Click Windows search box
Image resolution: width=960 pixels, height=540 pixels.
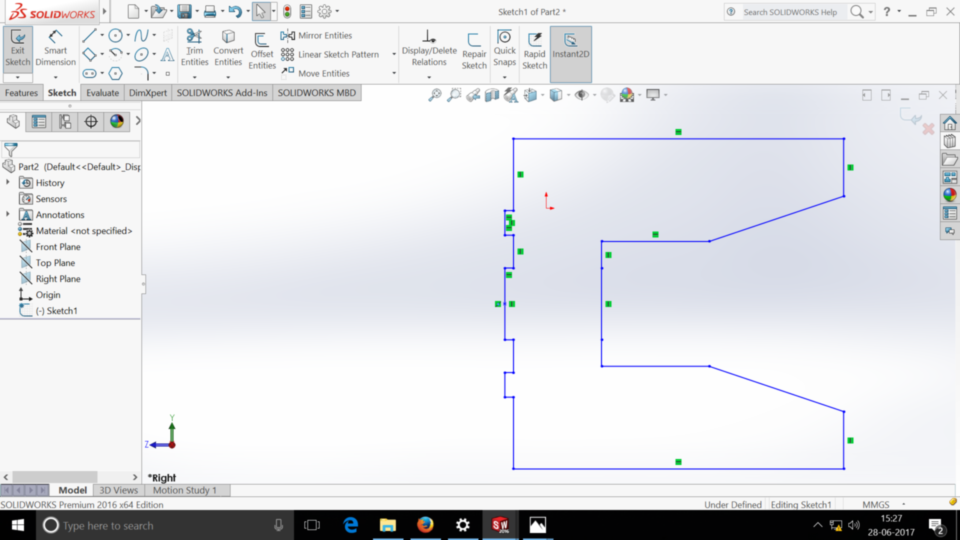(165, 525)
